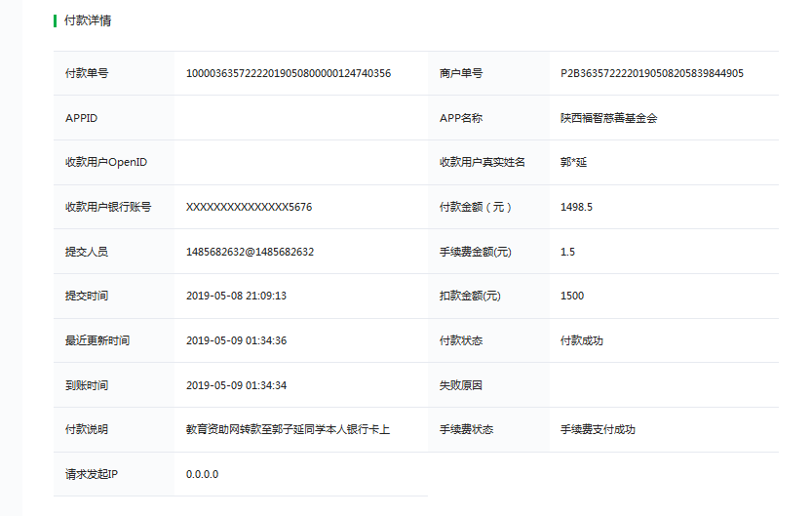Viewport: 812px width, 516px height.
Task: Click the 付款说明 label
Action: (x=87, y=429)
